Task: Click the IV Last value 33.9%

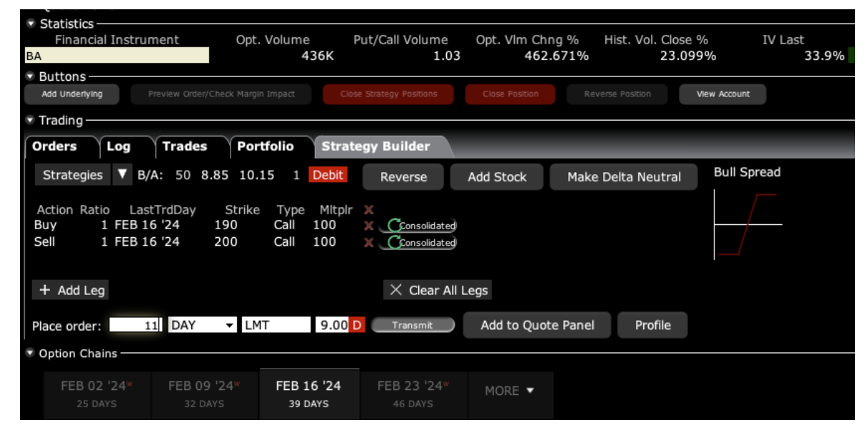Action: [824, 56]
